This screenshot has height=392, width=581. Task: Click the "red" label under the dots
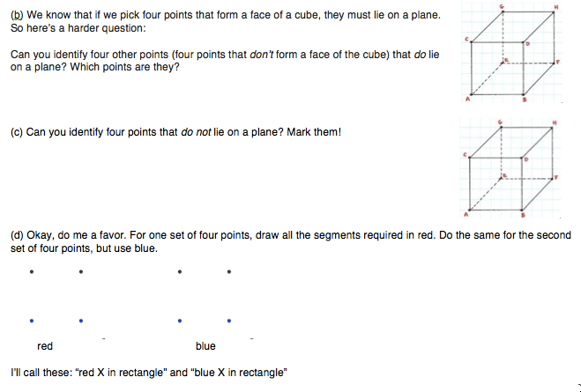(45, 346)
